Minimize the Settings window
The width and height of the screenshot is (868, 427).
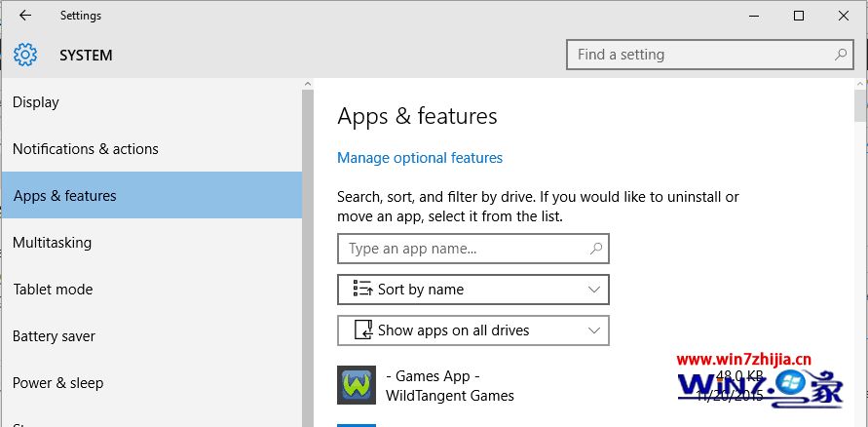coord(755,16)
